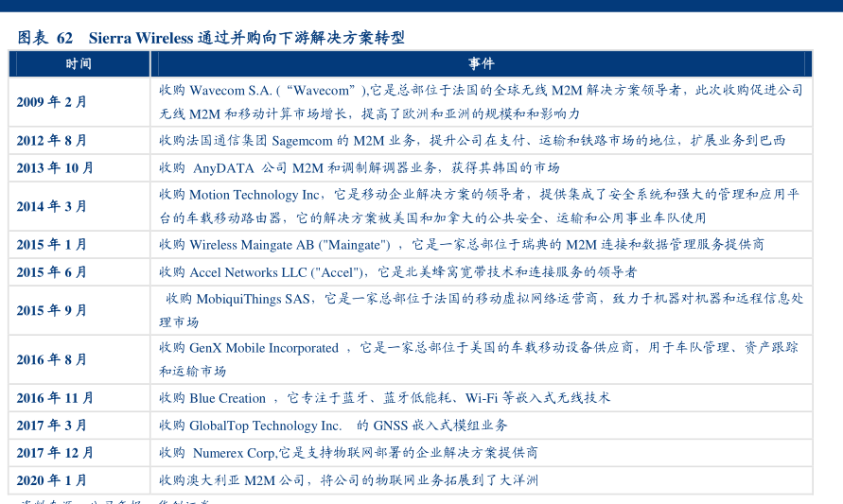This screenshot has width=843, height=504.
Task: Click the 2009 年 2 月 date cell
Action: coord(52,102)
